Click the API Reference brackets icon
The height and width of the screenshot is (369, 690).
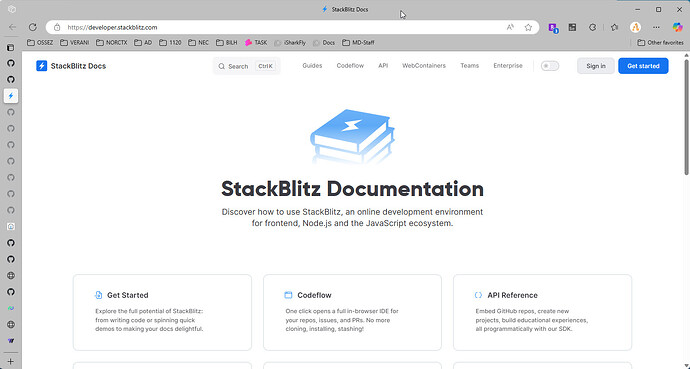coord(478,295)
